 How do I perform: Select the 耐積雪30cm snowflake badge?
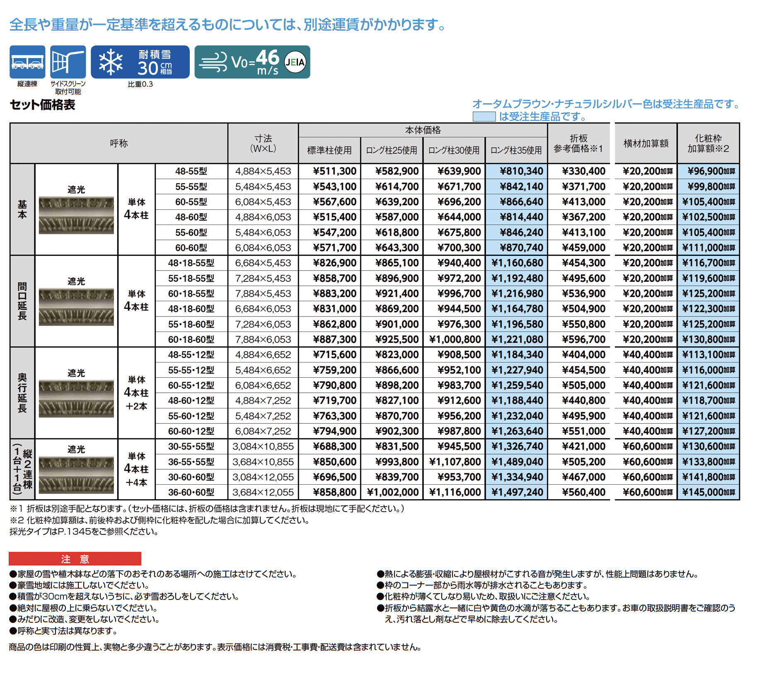point(140,62)
